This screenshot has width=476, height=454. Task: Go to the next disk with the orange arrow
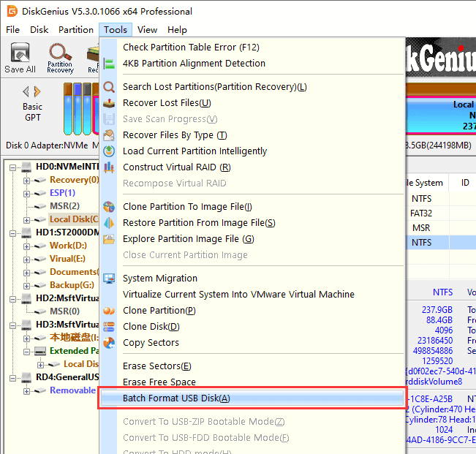point(37,92)
